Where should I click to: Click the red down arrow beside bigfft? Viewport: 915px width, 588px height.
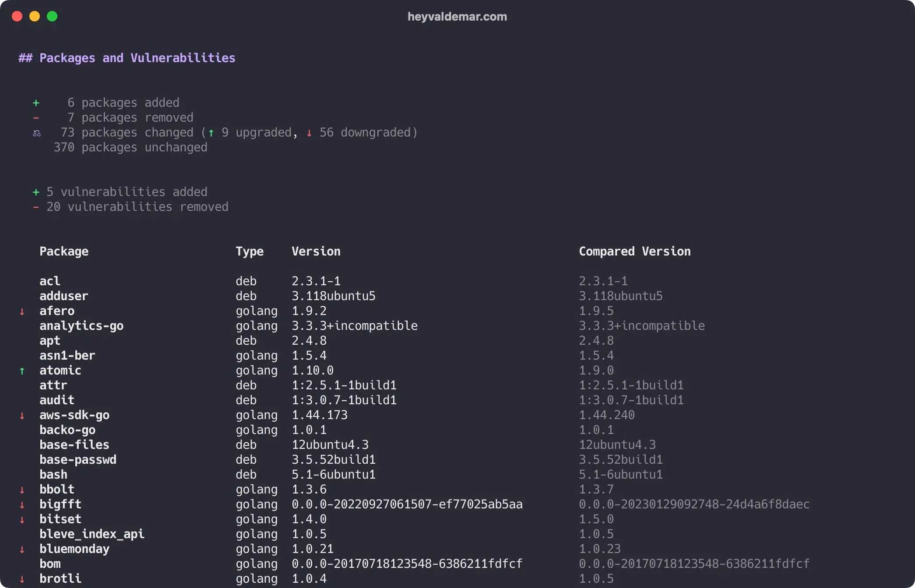coord(22,505)
